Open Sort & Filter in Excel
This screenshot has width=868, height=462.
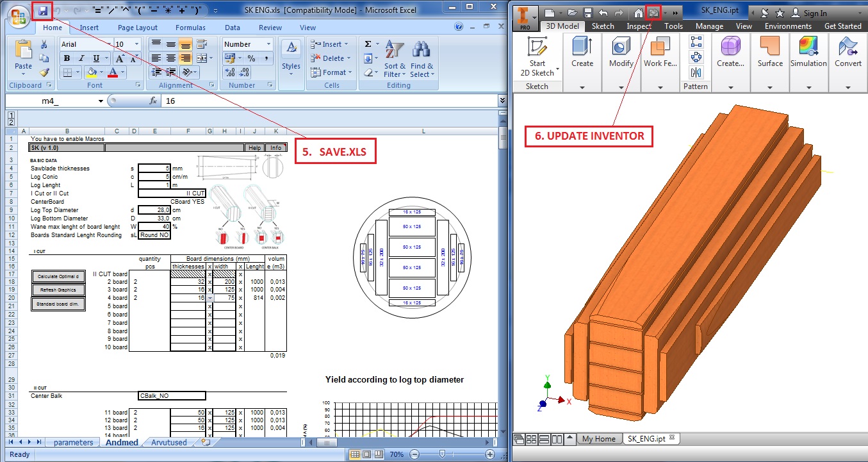point(395,60)
